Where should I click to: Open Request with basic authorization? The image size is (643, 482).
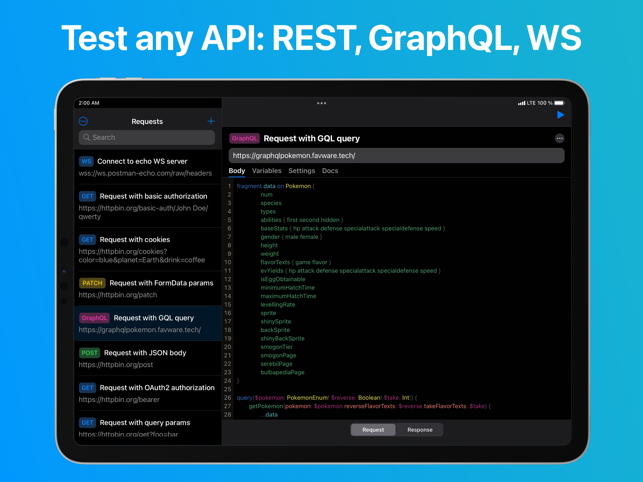(148, 206)
